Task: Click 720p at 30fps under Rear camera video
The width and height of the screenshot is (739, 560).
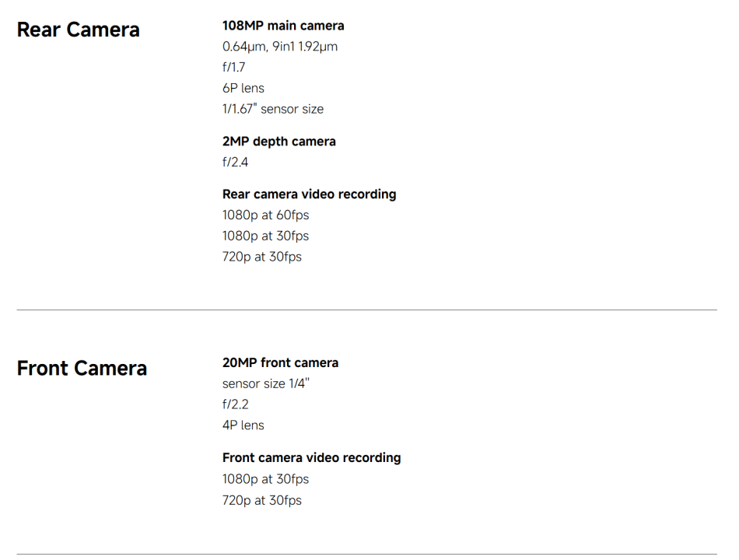Action: [262, 257]
